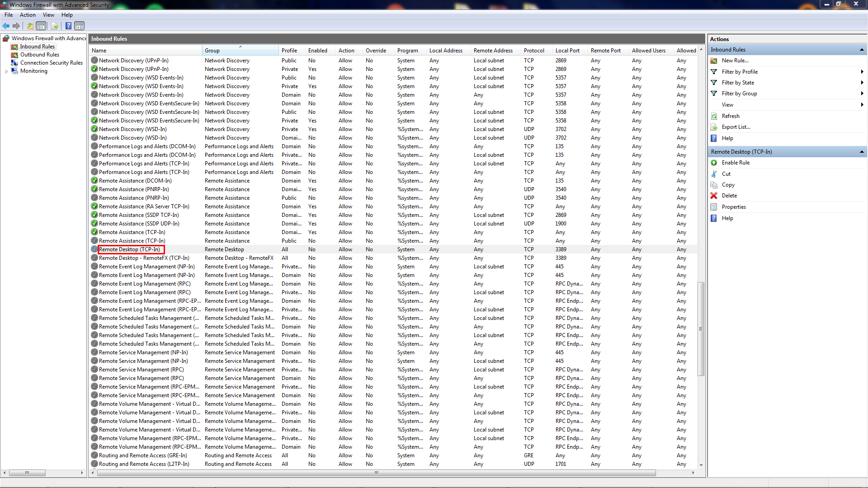Select Connection Security Rules in the tree
Image resolution: width=868 pixels, height=488 pixels.
click(52, 63)
